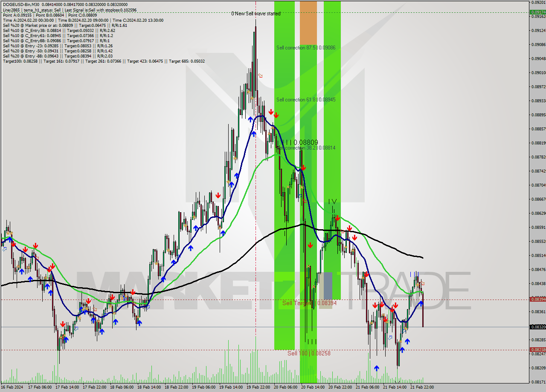
Task: Select the 'Sell %20 @ Entry -88: 0.09643' line
Action: coord(58,56)
